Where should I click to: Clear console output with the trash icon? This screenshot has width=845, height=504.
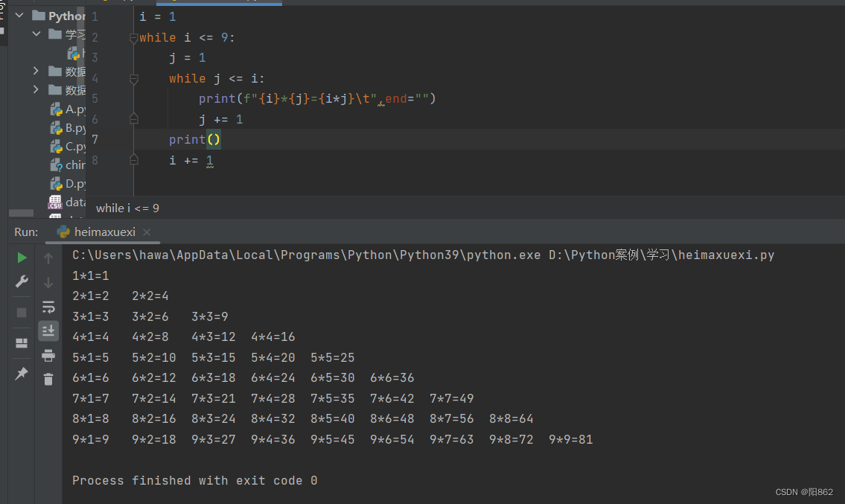[48, 378]
